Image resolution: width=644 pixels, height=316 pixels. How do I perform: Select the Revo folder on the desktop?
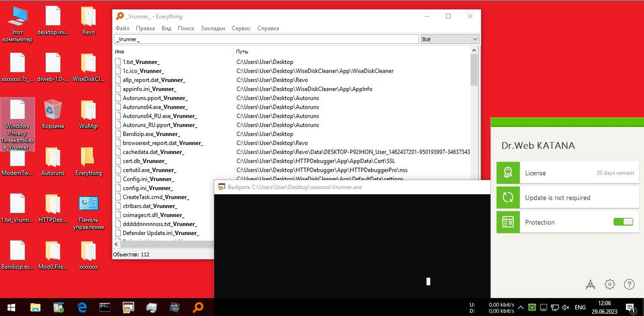pyautogui.click(x=89, y=21)
